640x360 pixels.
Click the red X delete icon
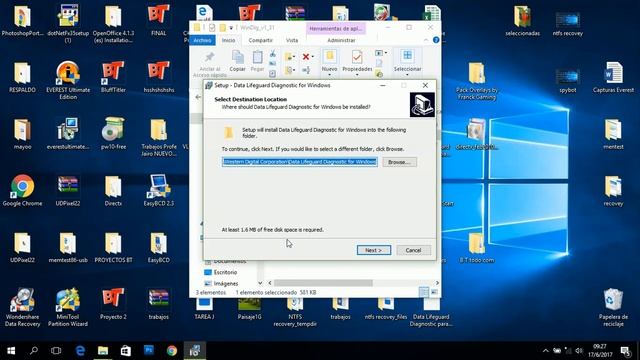(305, 57)
